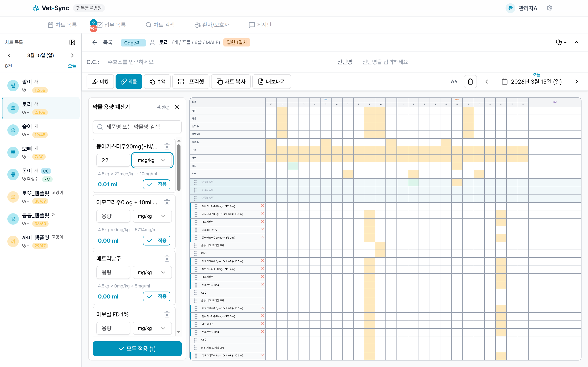Delete the 마보실 FD 1% calculator entry
588x367 pixels.
tap(167, 314)
